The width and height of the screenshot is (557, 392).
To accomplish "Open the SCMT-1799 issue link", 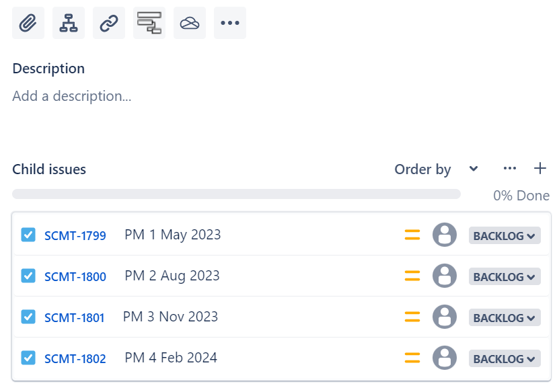I will pos(75,235).
